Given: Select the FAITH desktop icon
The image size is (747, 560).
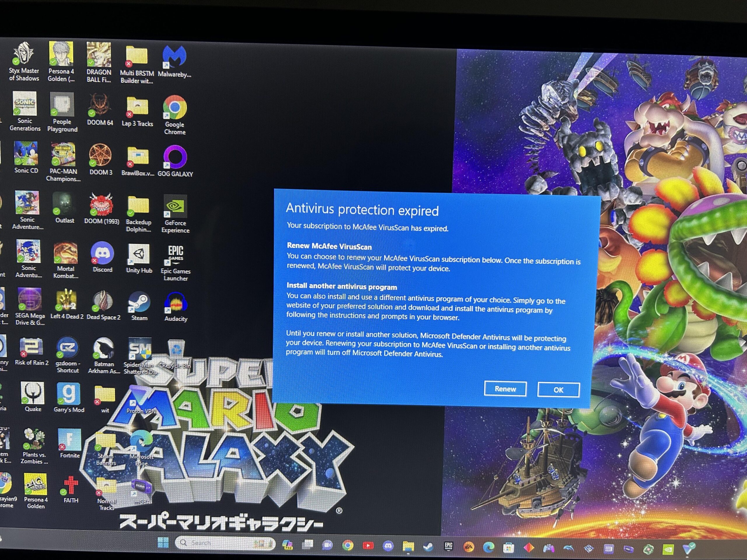Looking at the screenshot, I should [x=71, y=489].
